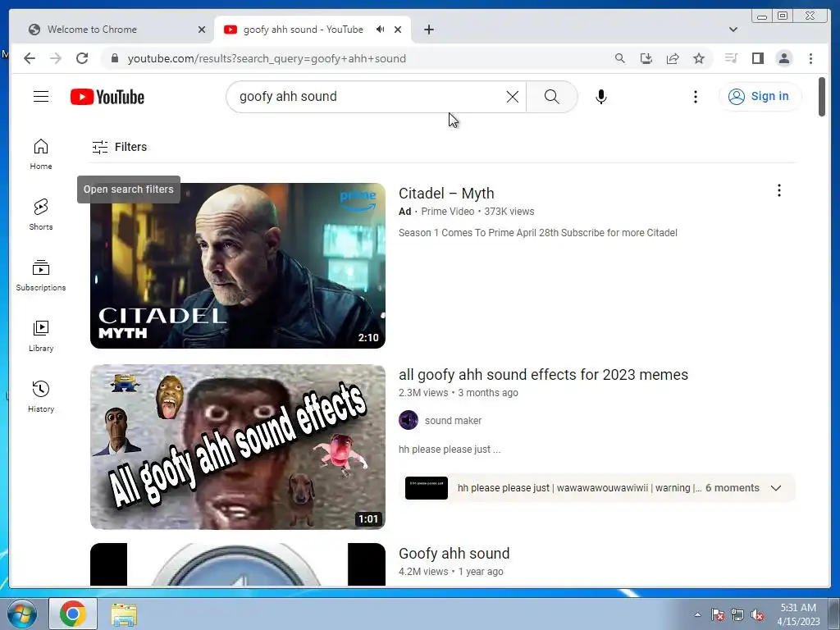840x630 pixels.
Task: Open History from the sidebar
Action: pos(41,396)
